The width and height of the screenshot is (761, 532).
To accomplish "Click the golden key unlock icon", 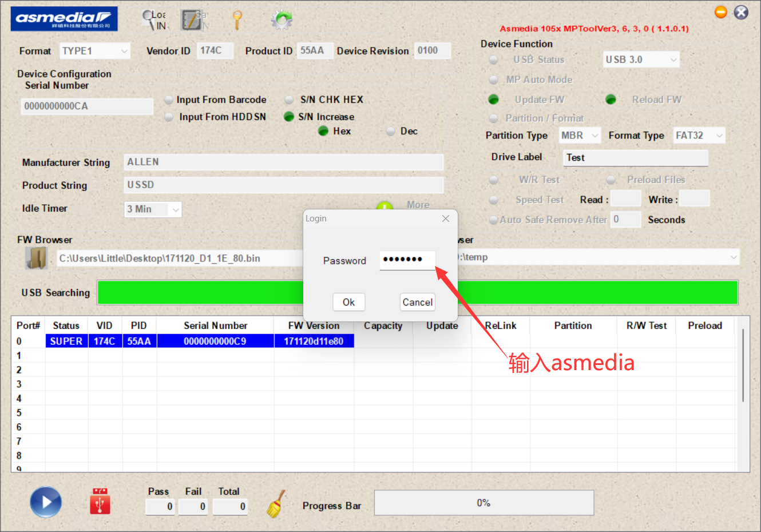I will tap(237, 20).
